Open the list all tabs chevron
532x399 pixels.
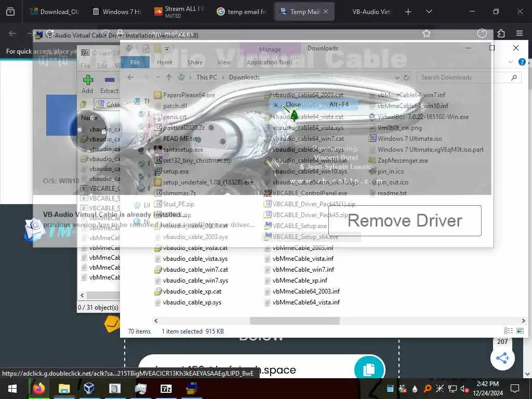[x=429, y=12]
